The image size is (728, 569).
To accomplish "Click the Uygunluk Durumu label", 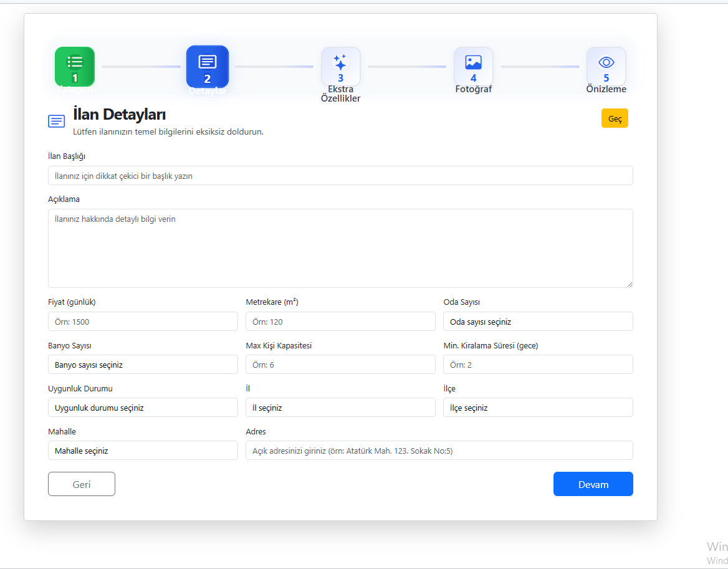I will click(x=80, y=388).
